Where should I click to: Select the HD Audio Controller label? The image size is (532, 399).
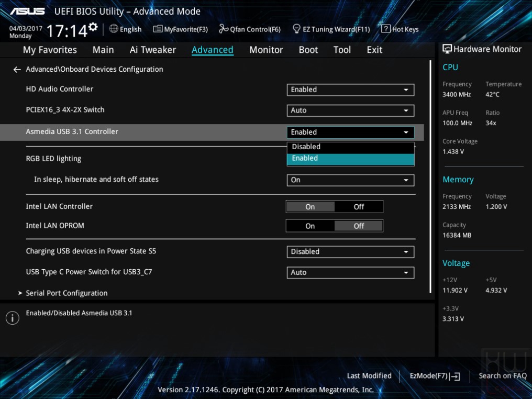59,89
